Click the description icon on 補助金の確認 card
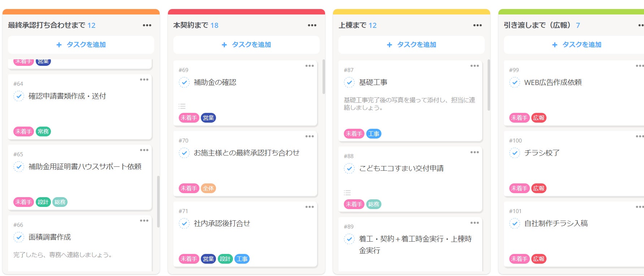Viewport: 644px width, 276px height. (182, 106)
